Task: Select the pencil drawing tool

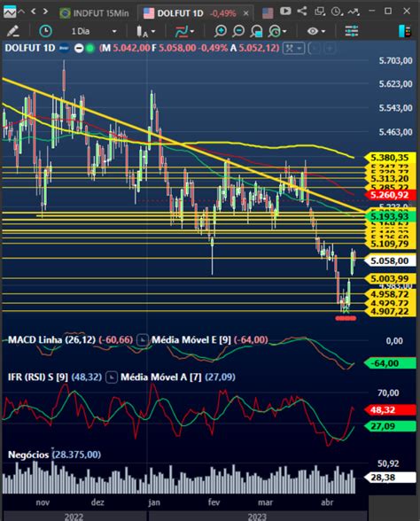Action: tap(12, 31)
